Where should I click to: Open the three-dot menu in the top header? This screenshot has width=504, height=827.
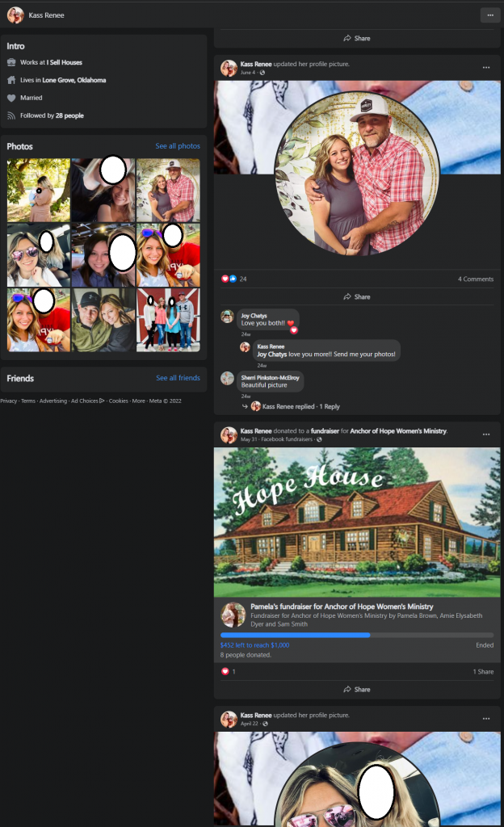click(489, 15)
